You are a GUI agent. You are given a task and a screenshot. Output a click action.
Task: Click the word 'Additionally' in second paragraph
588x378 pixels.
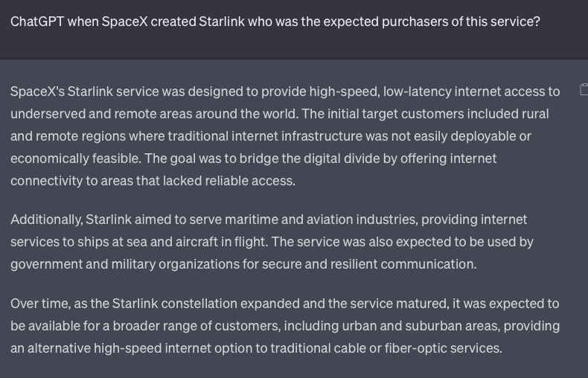[x=45, y=220]
